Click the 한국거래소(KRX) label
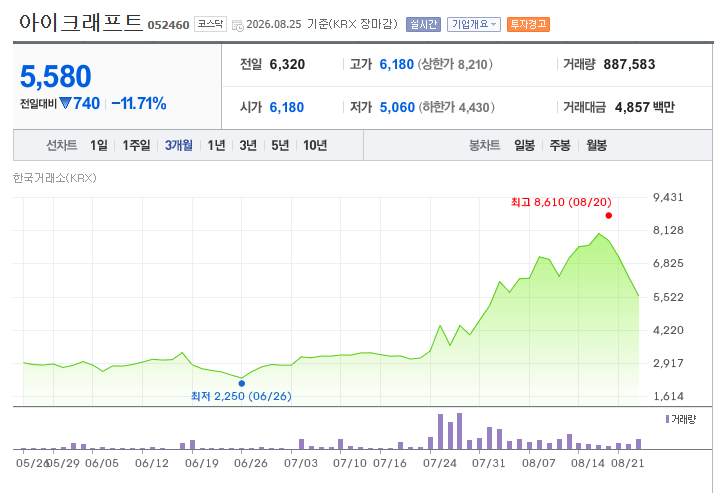Screen dimensions: 714x493 click(55, 178)
